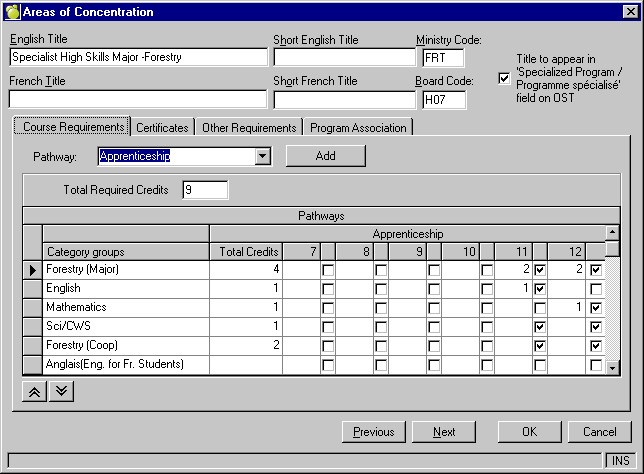This screenshot has height=474, width=644.
Task: Go back with the Previous button
Action: coord(373,432)
